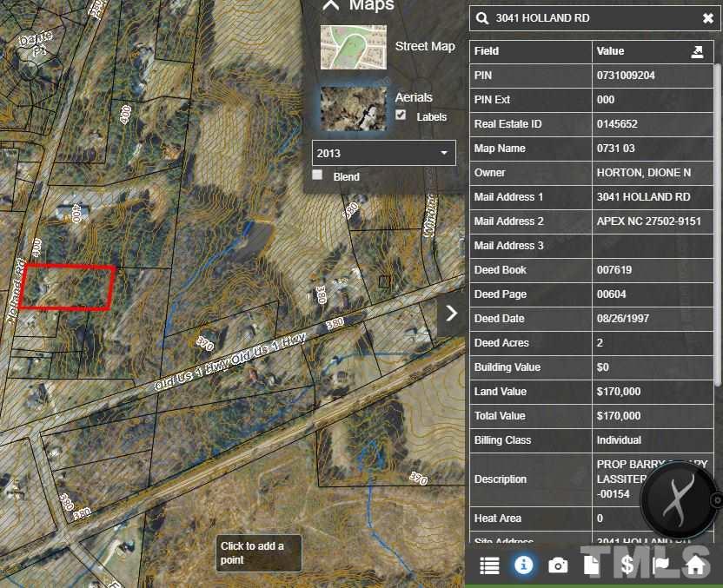Image resolution: width=723 pixels, height=588 pixels.
Task: Click the Heat Area field label
Action: [498, 519]
